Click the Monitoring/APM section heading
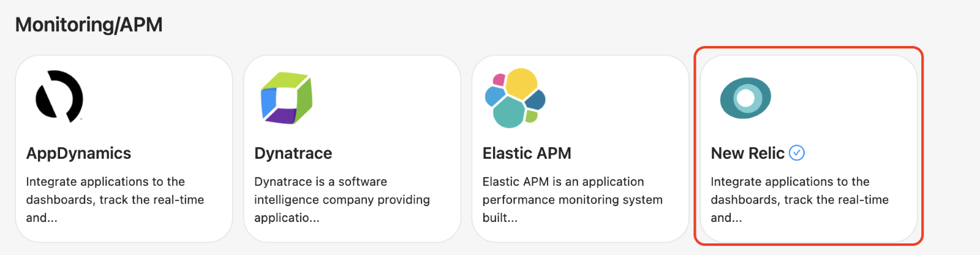The width and height of the screenshot is (980, 255). 89,25
